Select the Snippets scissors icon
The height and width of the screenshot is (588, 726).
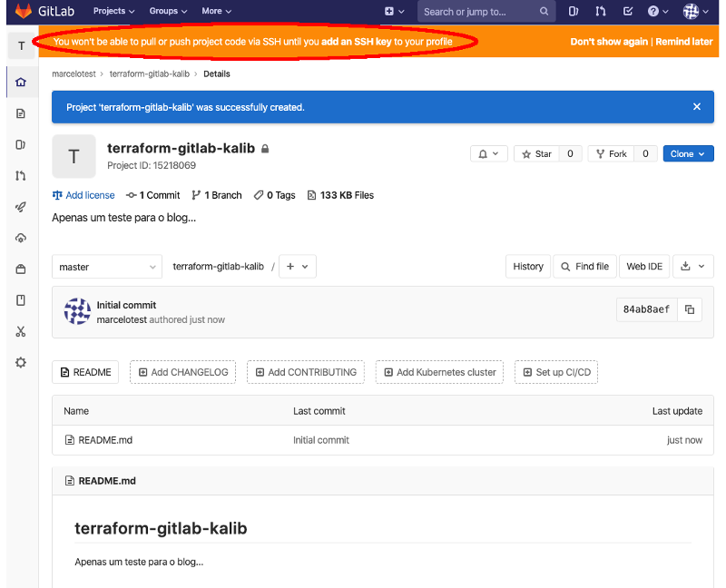tap(20, 331)
